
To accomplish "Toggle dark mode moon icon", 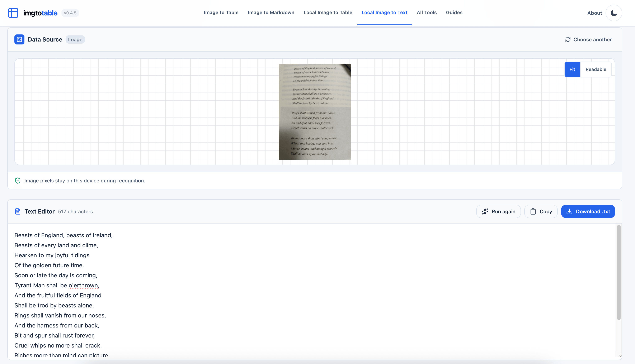I will tap(614, 13).
